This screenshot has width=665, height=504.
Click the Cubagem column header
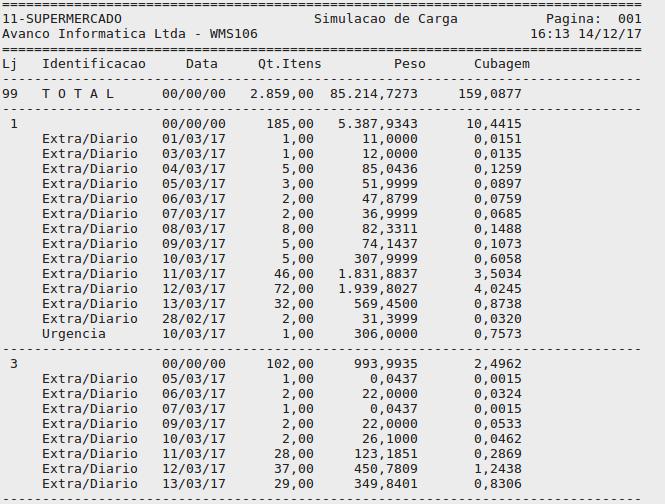pyautogui.click(x=501, y=64)
